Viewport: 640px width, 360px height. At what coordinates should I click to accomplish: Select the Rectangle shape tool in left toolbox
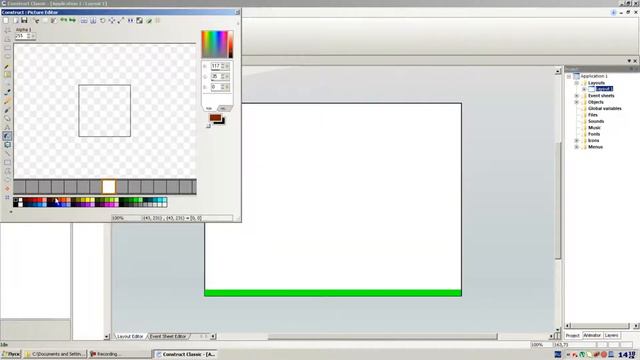tap(7, 162)
